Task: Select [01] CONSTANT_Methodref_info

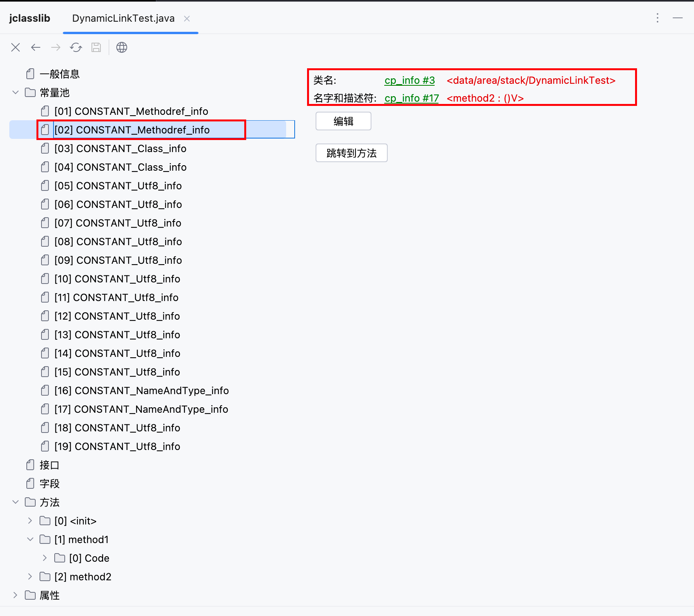Action: pyautogui.click(x=131, y=111)
